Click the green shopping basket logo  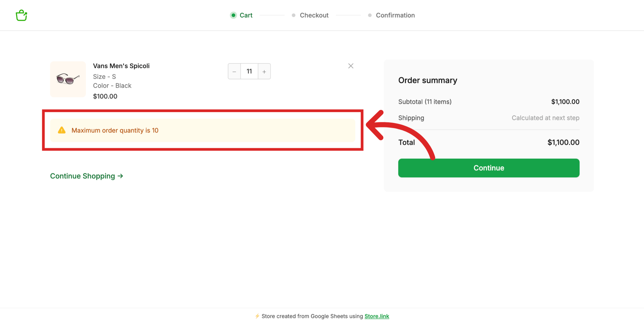coord(21,15)
